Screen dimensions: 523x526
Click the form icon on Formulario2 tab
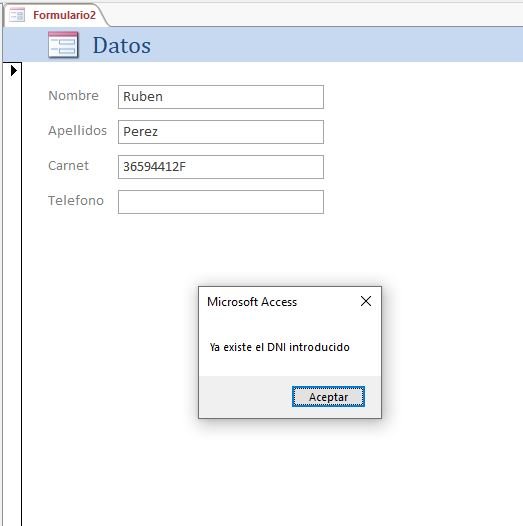click(x=17, y=15)
